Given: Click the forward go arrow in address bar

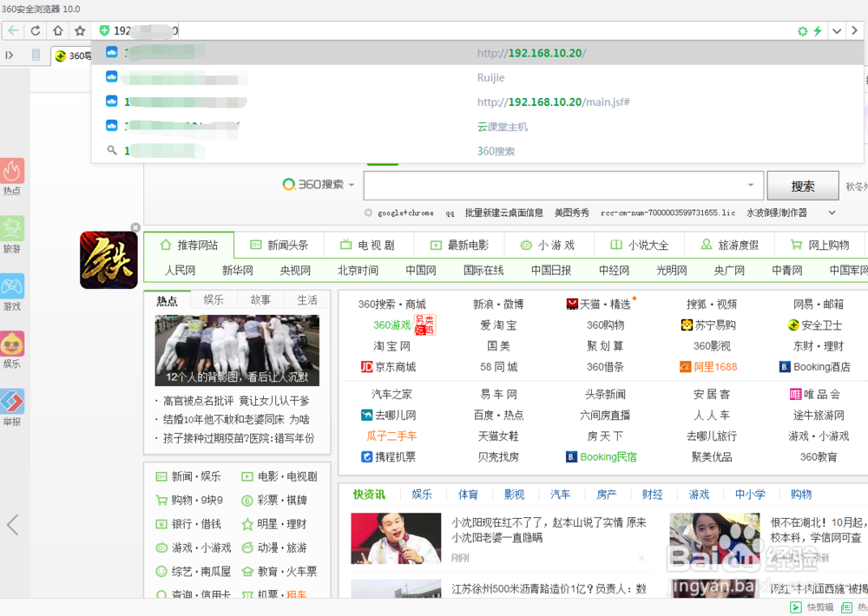Looking at the screenshot, I should coord(855,31).
